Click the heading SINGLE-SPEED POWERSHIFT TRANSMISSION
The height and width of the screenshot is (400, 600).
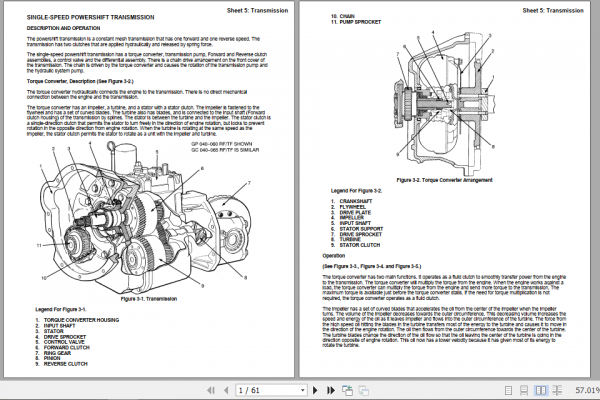[91, 17]
